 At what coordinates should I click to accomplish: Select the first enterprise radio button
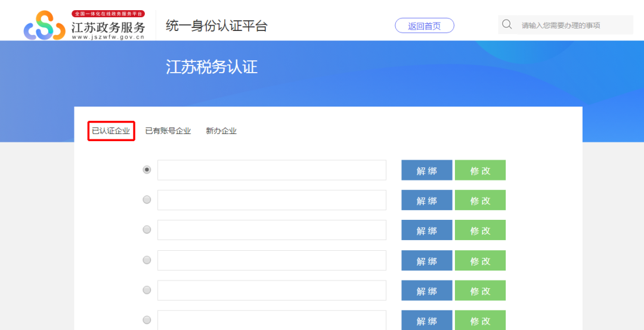[x=147, y=170]
